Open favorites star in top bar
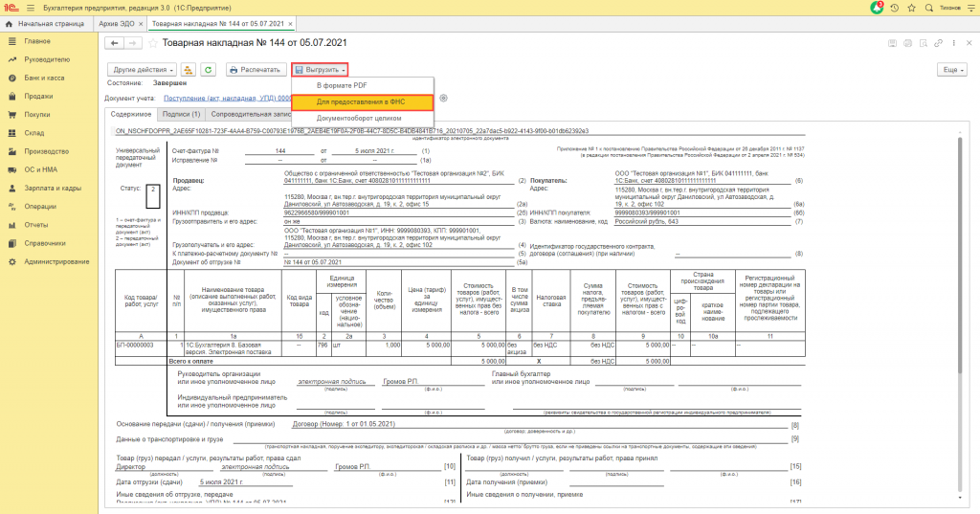 click(911, 8)
